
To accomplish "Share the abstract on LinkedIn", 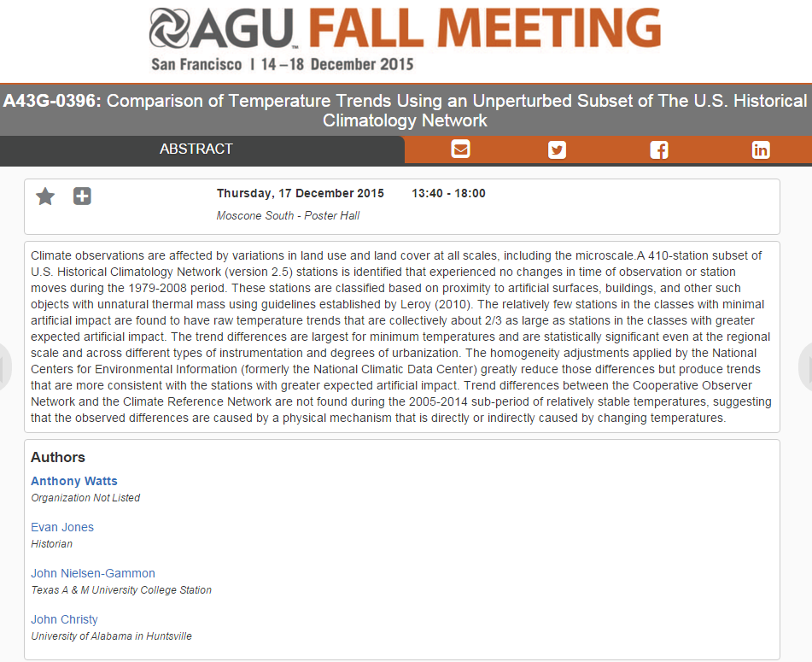I will point(761,149).
